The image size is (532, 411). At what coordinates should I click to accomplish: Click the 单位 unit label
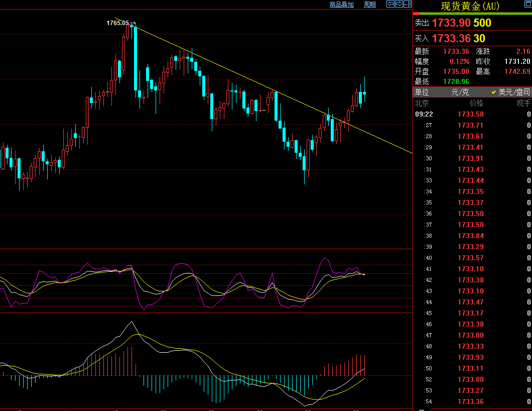(422, 92)
